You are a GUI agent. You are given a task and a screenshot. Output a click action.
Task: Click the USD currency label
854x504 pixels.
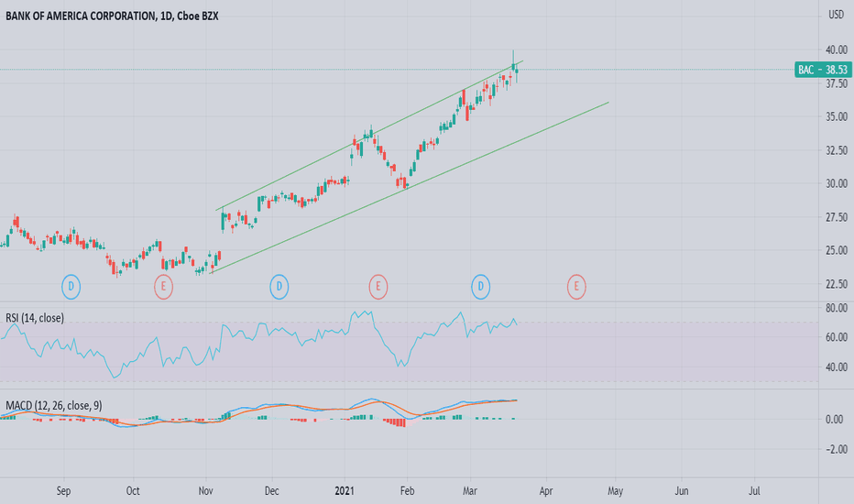coord(836,15)
